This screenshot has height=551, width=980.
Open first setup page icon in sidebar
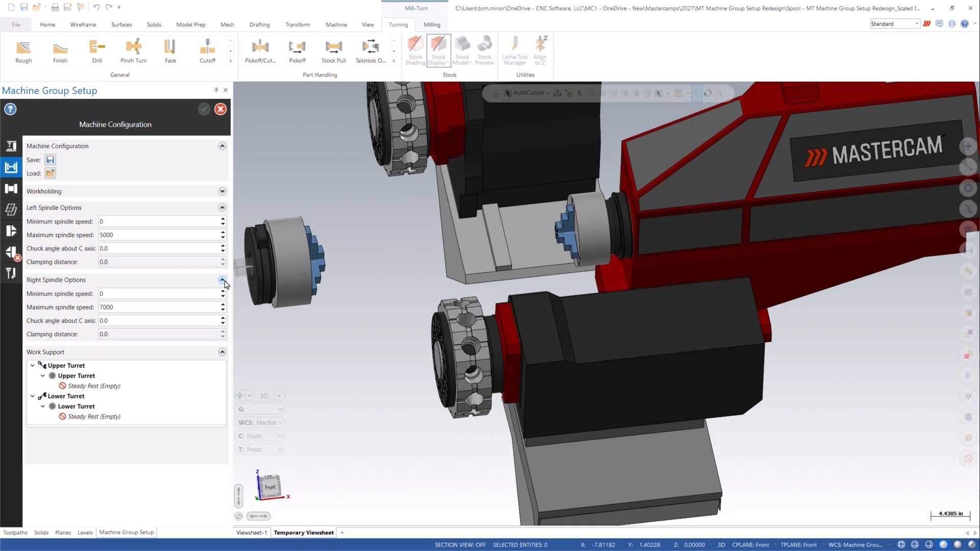tap(11, 146)
